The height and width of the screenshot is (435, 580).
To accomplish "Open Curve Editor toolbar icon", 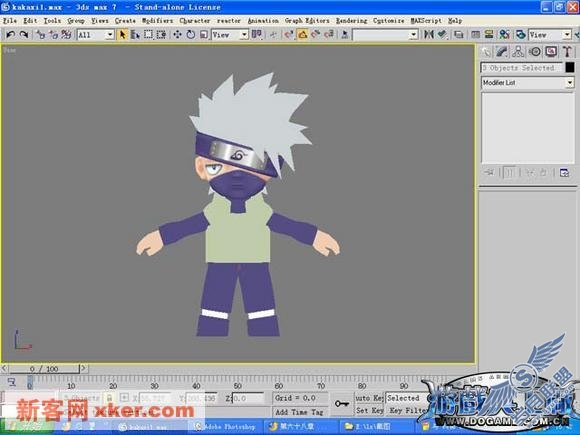I will click(x=475, y=35).
